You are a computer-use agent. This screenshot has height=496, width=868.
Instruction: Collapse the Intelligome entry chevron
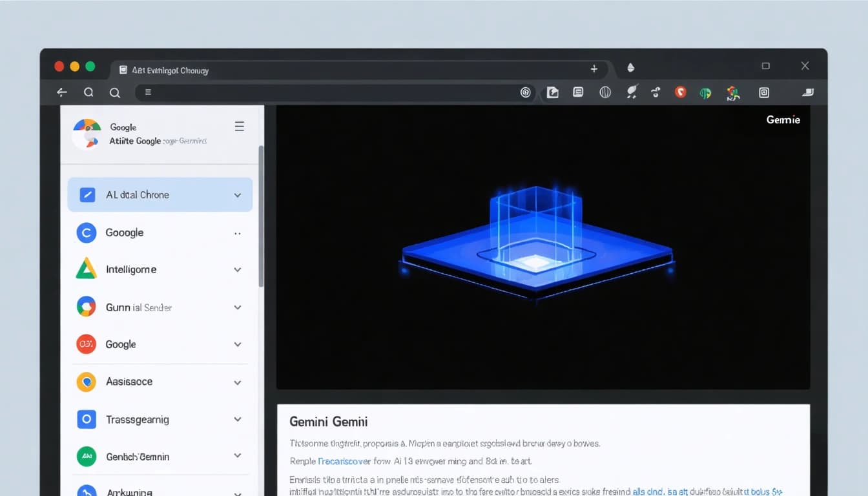237,269
